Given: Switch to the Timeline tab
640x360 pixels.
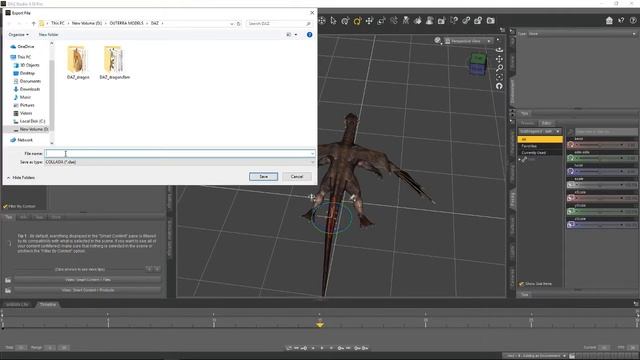Looking at the screenshot, I should (x=48, y=304).
